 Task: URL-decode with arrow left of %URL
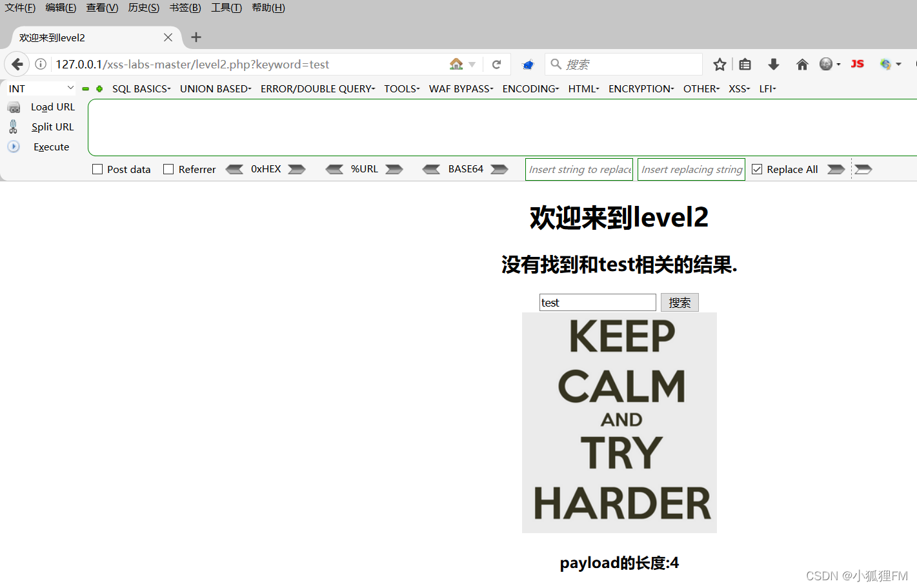tap(334, 169)
